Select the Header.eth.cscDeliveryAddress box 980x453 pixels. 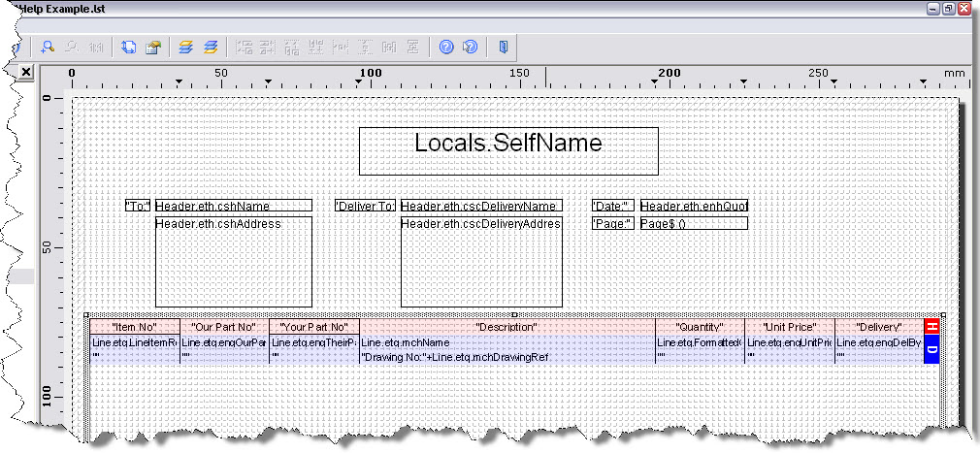click(481, 262)
